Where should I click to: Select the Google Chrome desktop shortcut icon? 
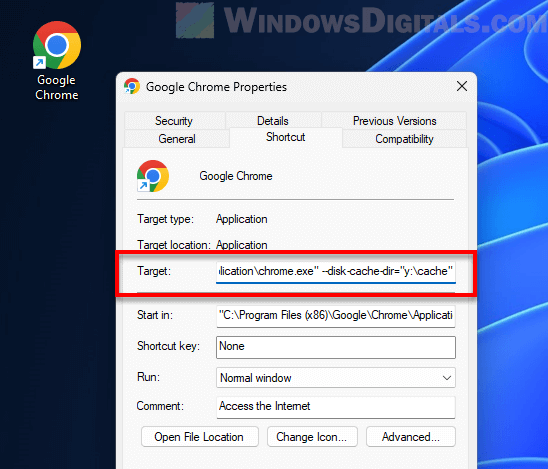57,45
